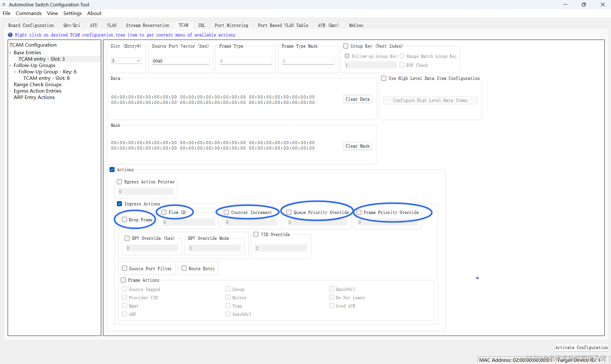
Task: Enable the Counter Increment checkbox
Action: pyautogui.click(x=226, y=212)
